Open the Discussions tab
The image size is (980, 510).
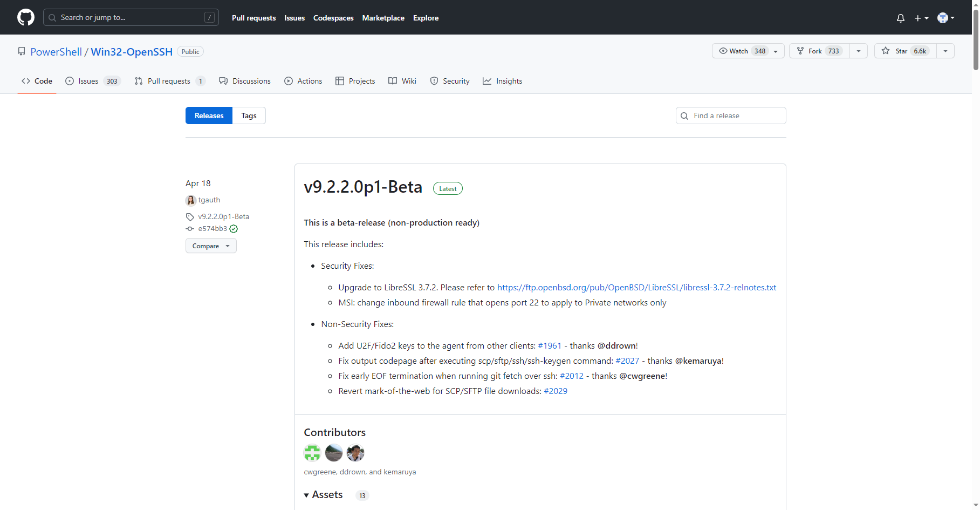click(x=245, y=81)
